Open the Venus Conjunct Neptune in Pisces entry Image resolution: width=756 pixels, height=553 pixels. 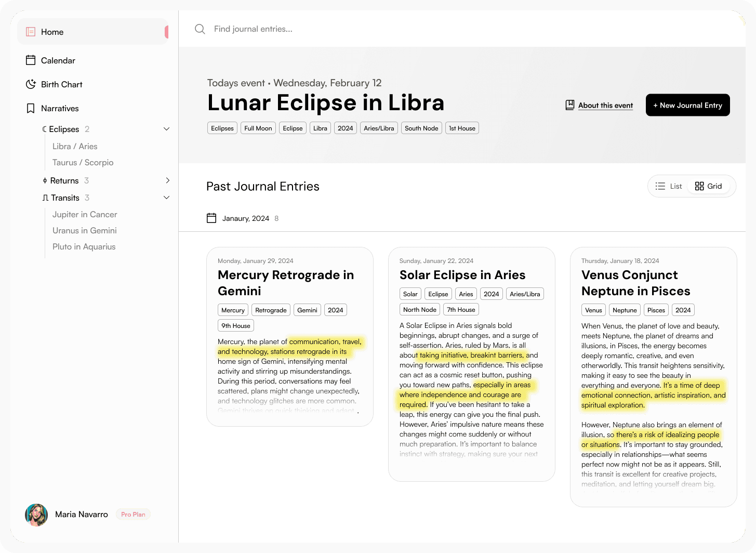point(654,377)
